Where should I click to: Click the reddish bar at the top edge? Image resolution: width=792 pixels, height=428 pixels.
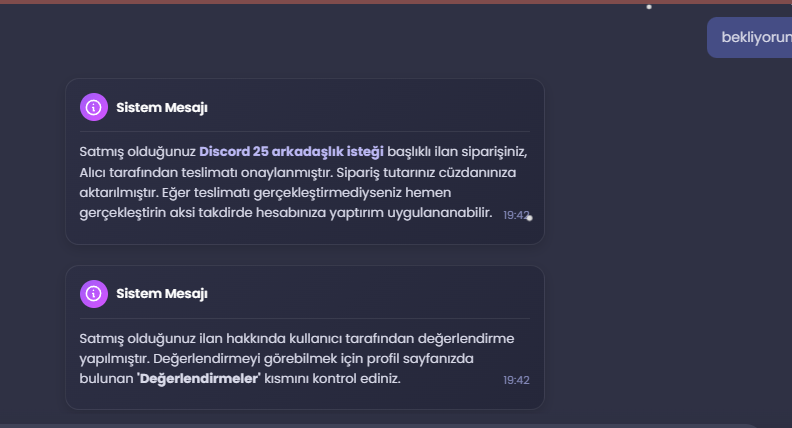(x=396, y=2)
